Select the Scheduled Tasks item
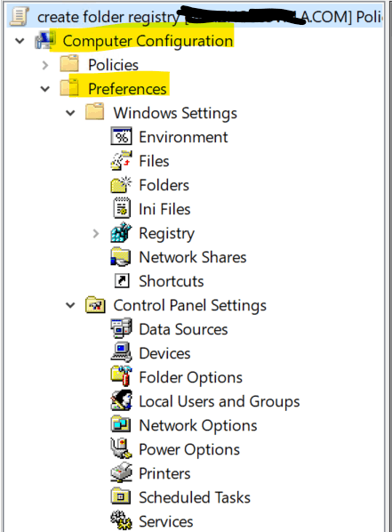The image size is (392, 532). click(x=195, y=497)
